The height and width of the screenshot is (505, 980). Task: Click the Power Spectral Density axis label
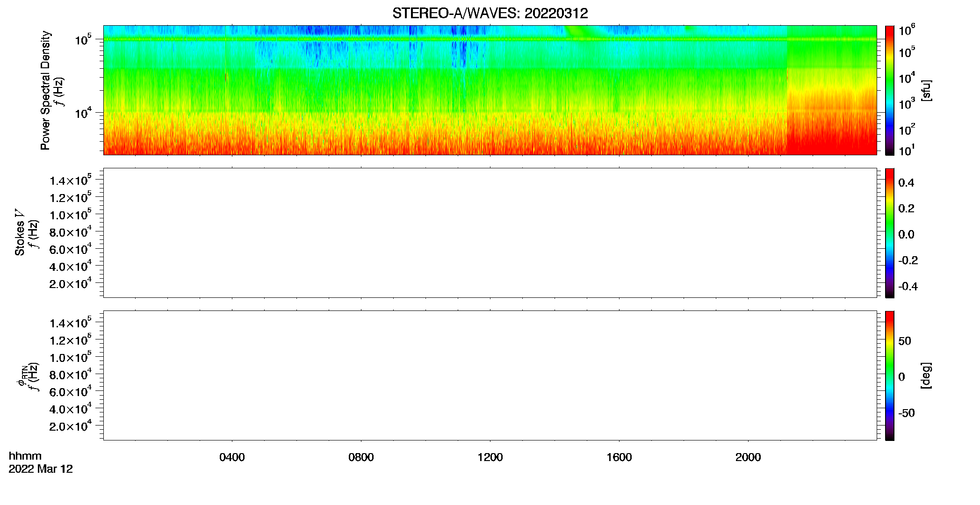45,90
